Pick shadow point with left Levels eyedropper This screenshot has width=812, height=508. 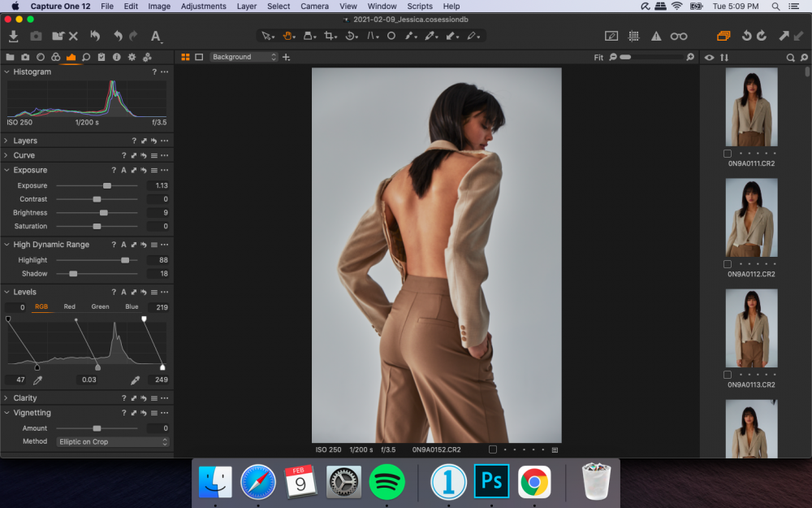pos(37,380)
